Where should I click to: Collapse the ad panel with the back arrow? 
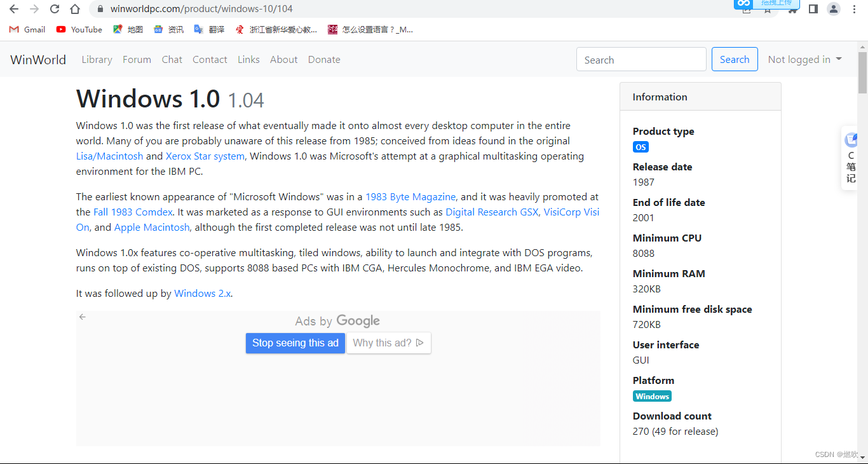point(82,317)
